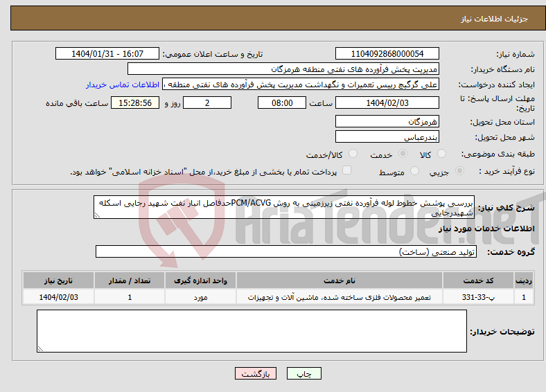Select the کالا/خدمت radio button
This screenshot has width=546, height=392.
coord(353,154)
